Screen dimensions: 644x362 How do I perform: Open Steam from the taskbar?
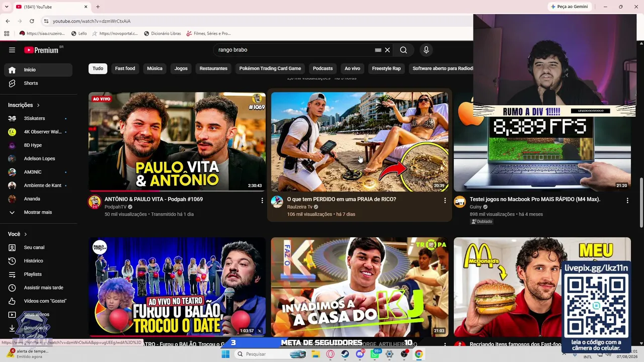tap(345, 354)
